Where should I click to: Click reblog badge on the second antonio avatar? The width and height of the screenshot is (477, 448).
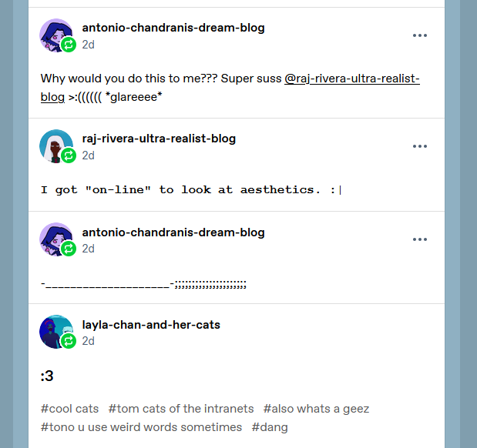point(69,249)
